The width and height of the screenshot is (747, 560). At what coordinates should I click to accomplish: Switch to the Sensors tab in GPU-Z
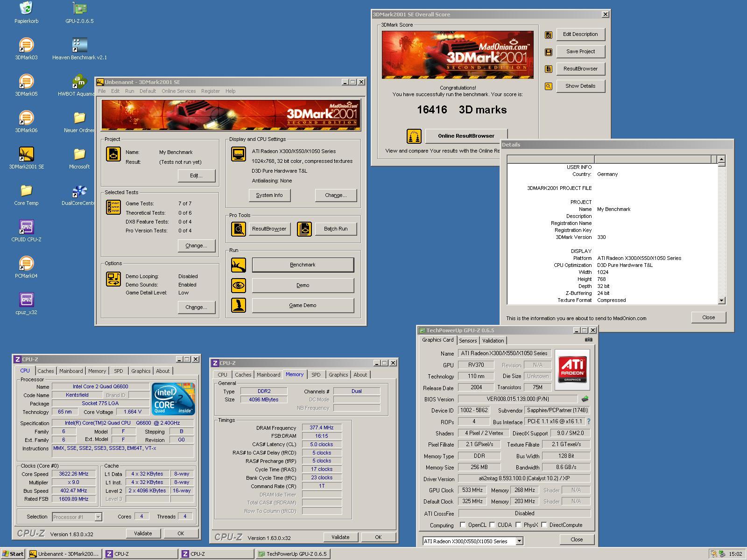pos(468,341)
